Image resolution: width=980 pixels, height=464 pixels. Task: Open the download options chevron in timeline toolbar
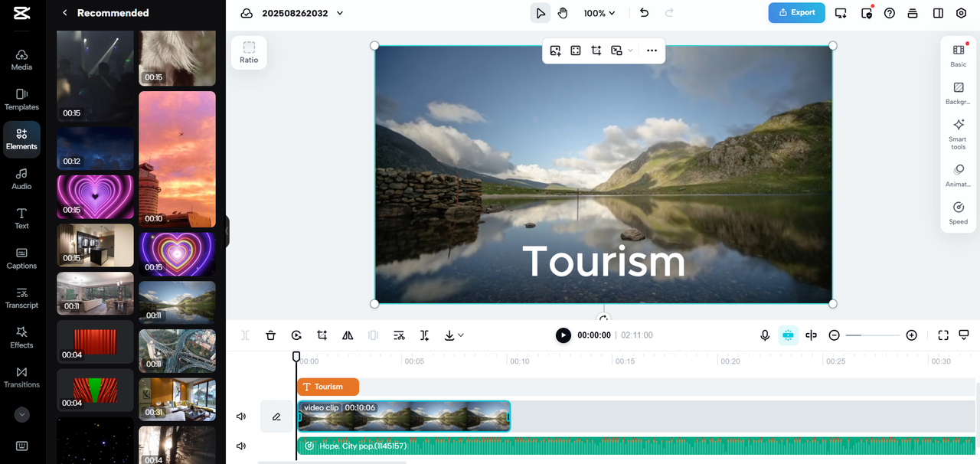(460, 335)
